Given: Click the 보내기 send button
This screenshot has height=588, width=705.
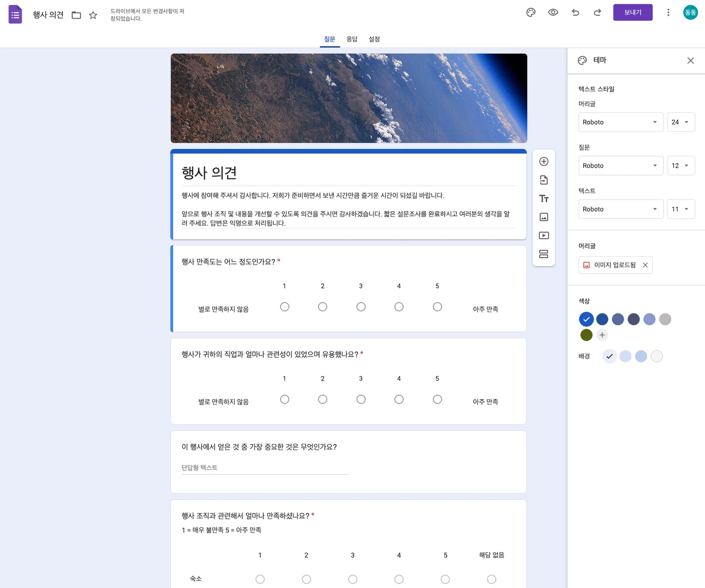Looking at the screenshot, I should tap(633, 12).
